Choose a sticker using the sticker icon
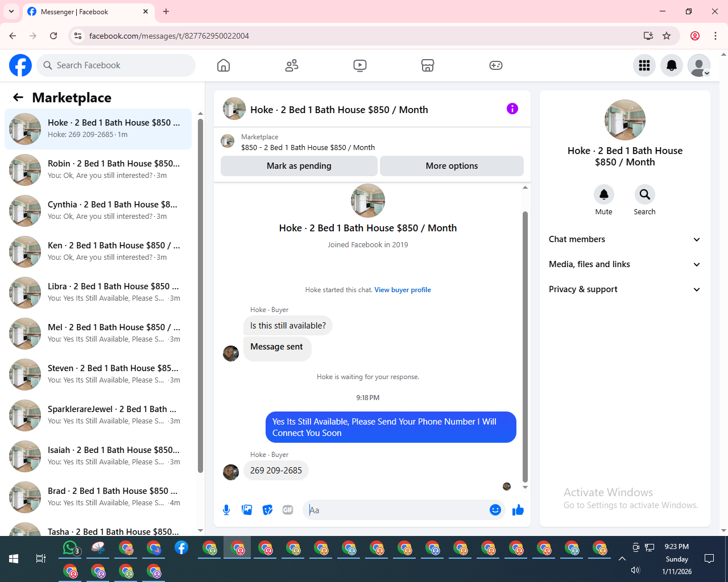The height and width of the screenshot is (582, 728). click(267, 510)
